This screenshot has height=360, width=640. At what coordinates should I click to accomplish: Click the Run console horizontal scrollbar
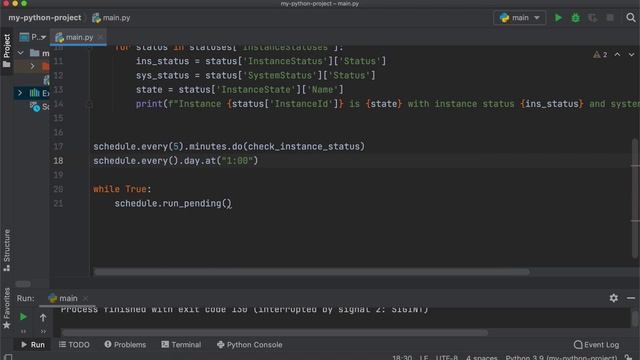coord(274,333)
